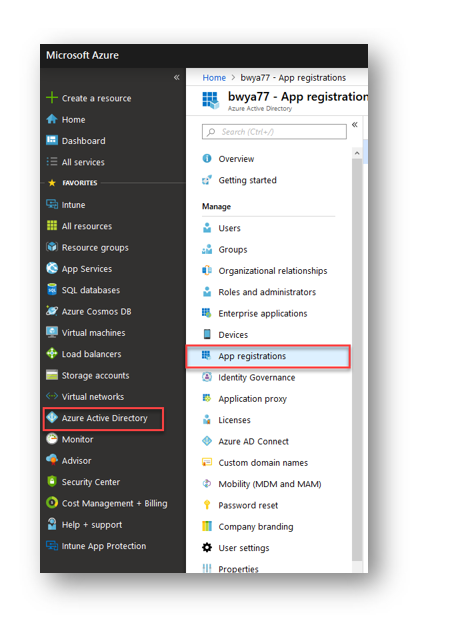Screen dimensions: 458x635
Task: Open the Advisor icon in sidebar
Action: coord(52,460)
